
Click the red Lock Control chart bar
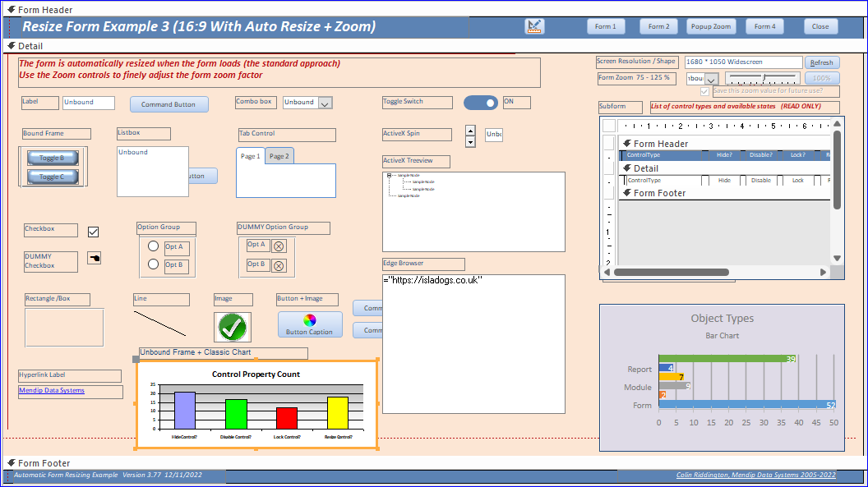287,419
